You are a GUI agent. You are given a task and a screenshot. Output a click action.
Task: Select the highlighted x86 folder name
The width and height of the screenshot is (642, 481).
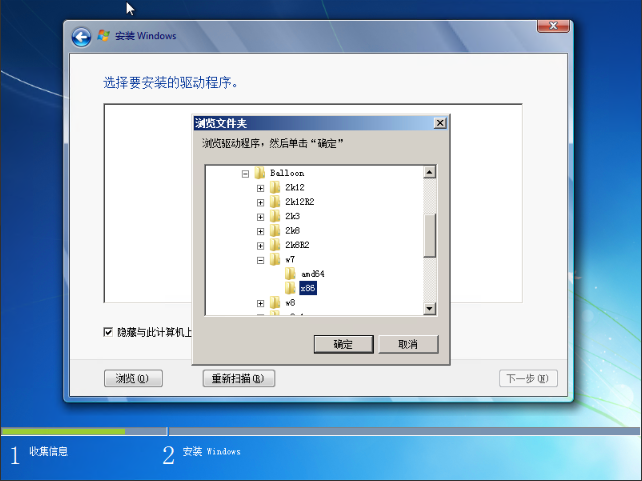point(308,288)
